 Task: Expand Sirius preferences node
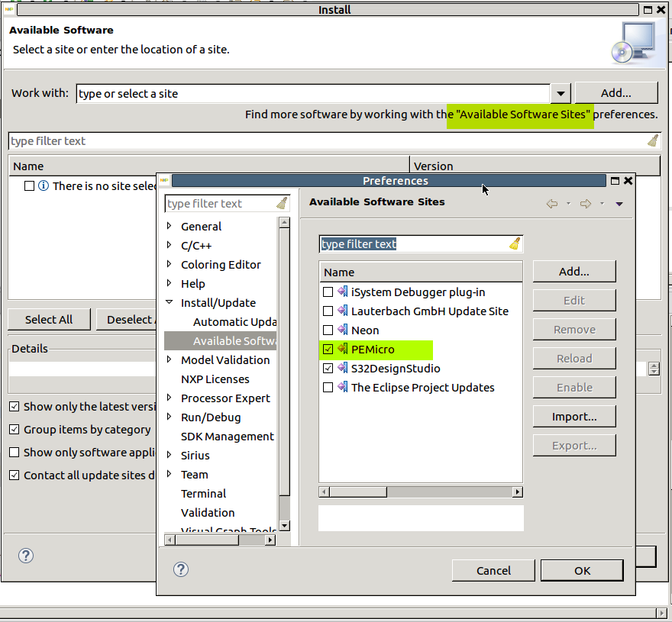pyautogui.click(x=170, y=455)
